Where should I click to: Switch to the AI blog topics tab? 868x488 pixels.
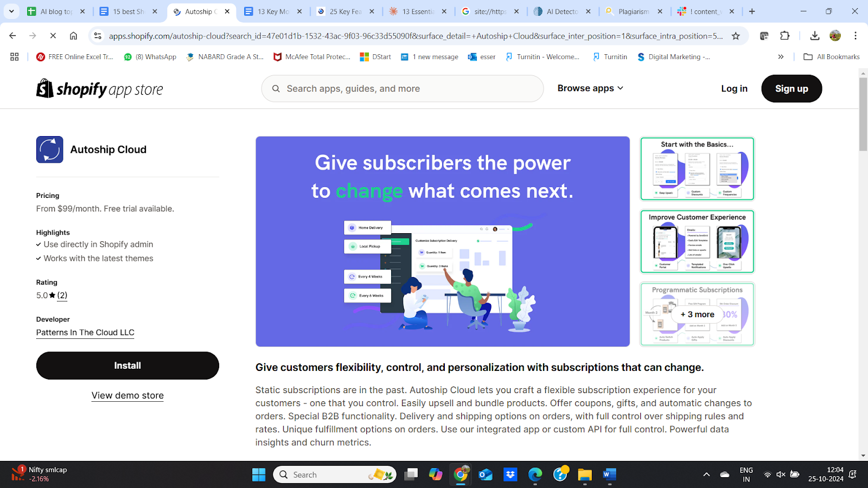pyautogui.click(x=56, y=11)
